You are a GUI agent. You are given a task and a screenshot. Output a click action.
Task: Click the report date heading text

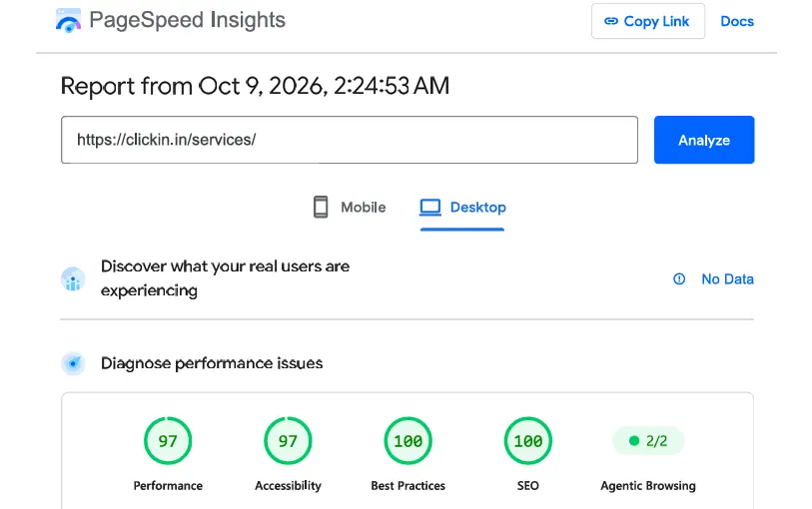coord(255,86)
